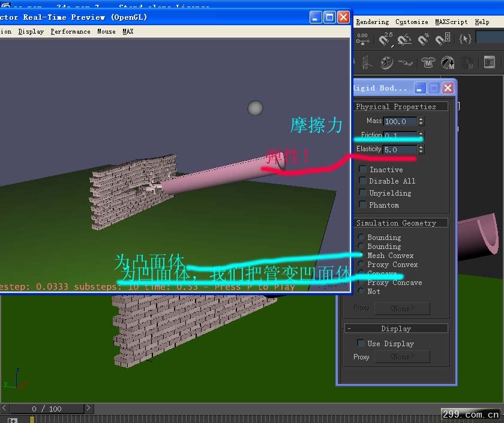Screen dimensions: 504x423
Task: Maximize the Real-Time Preview window
Action: point(329,17)
